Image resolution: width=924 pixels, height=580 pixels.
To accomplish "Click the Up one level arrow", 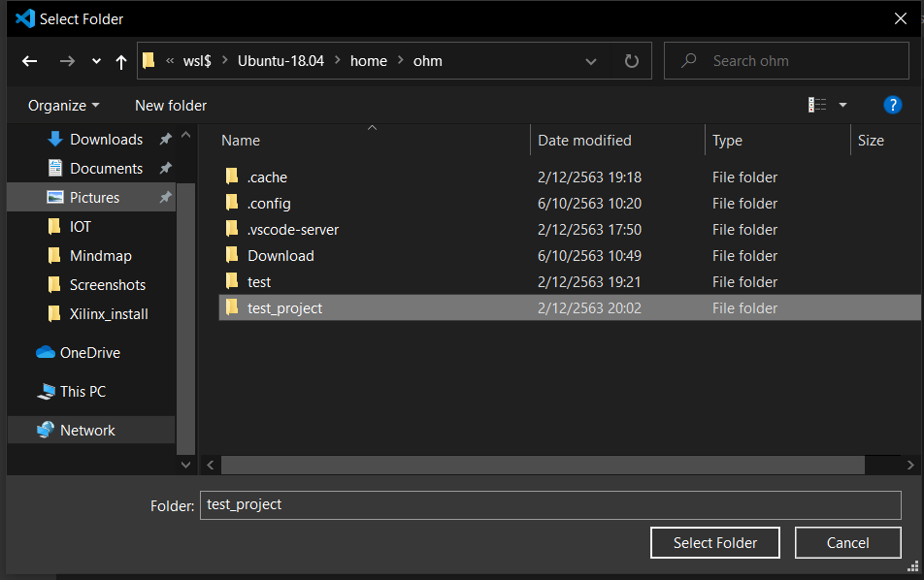I will click(120, 61).
